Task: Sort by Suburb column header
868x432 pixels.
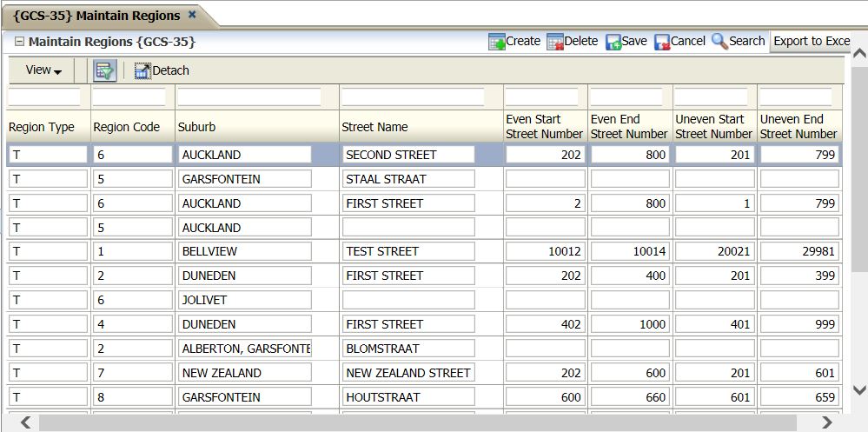Action: (x=197, y=127)
